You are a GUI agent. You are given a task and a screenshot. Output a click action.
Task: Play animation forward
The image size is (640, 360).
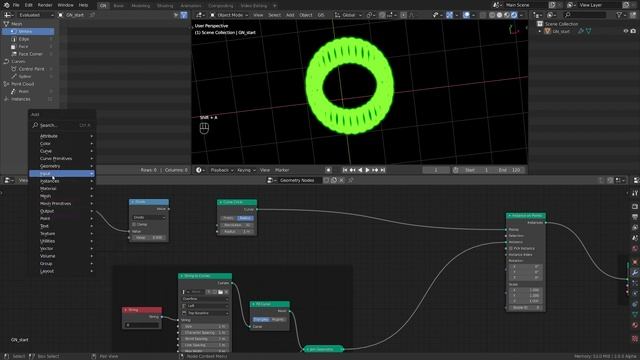tap(367, 170)
